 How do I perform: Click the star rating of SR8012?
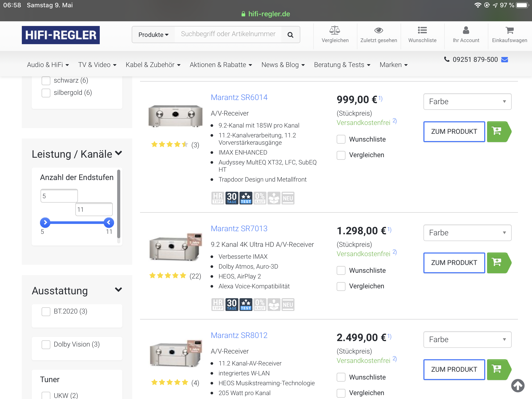(x=170, y=382)
